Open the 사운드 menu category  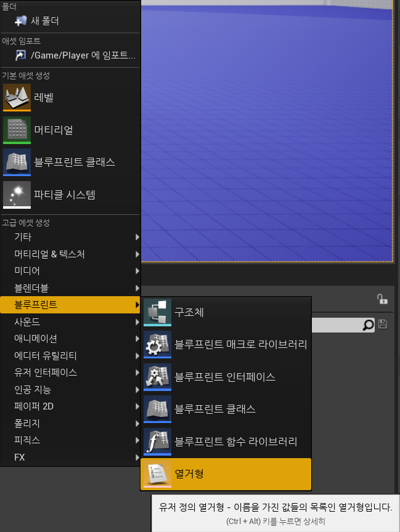click(x=70, y=321)
